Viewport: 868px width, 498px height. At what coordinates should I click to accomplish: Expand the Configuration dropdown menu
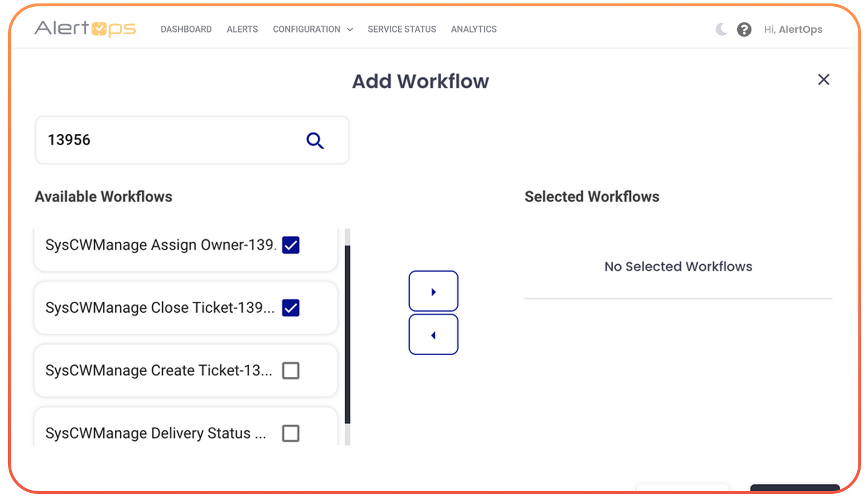coord(313,29)
